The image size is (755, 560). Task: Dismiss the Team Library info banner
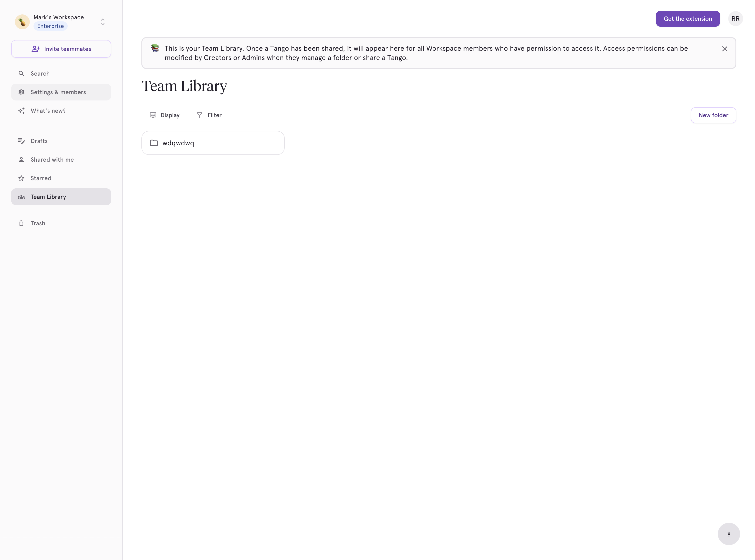click(725, 49)
